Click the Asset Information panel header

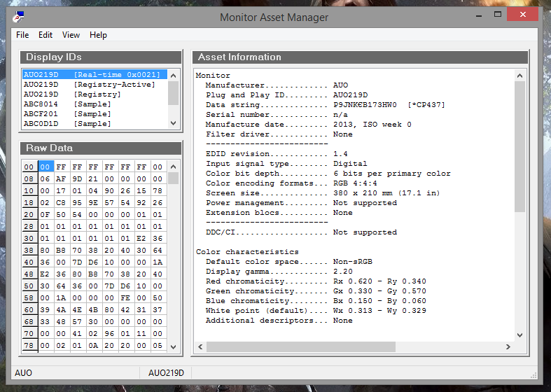pyautogui.click(x=360, y=57)
